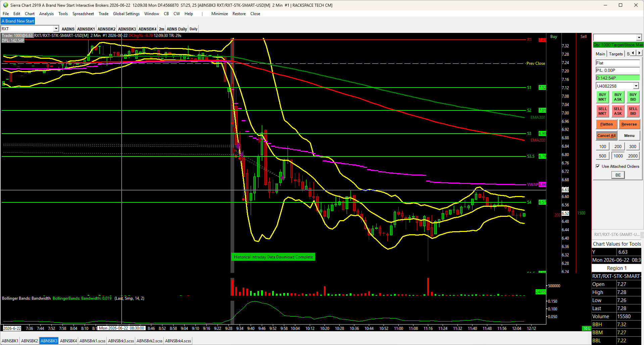Click the AABNS toolbar button
This screenshot has width=644, height=345.
[68, 29]
